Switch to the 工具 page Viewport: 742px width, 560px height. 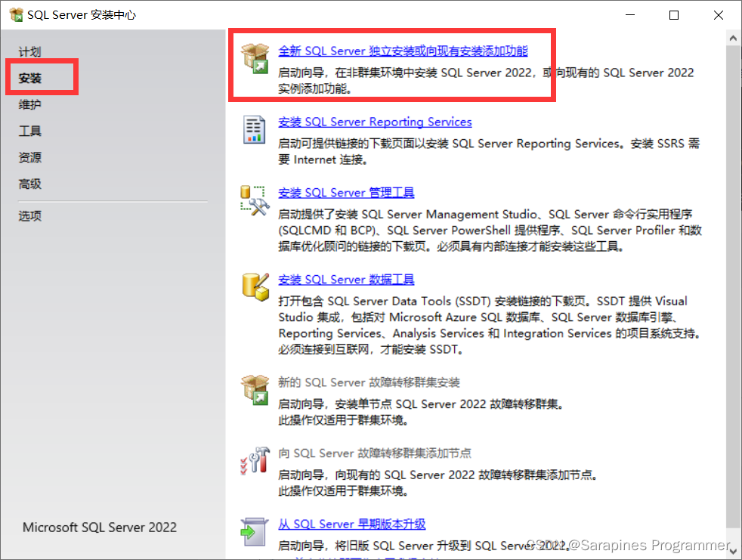tap(29, 131)
